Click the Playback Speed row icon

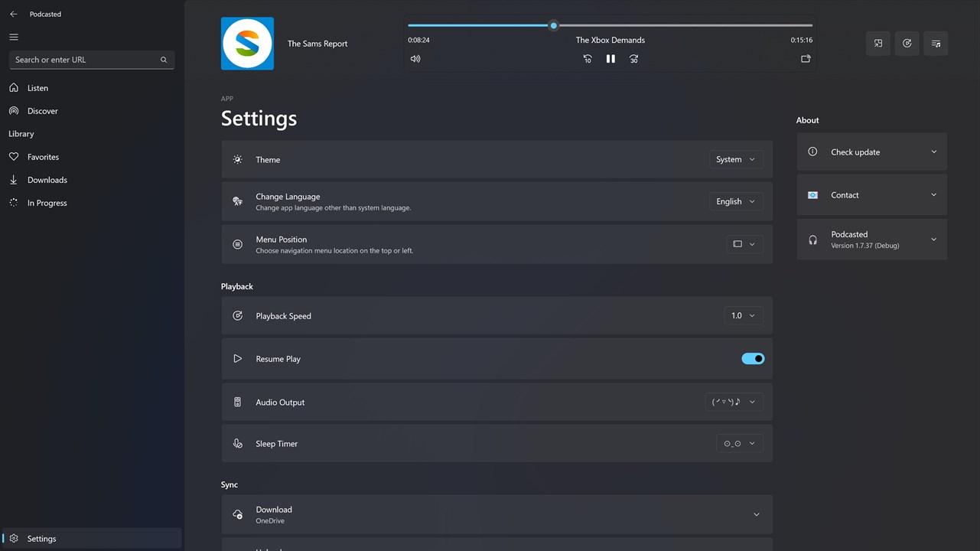238,316
